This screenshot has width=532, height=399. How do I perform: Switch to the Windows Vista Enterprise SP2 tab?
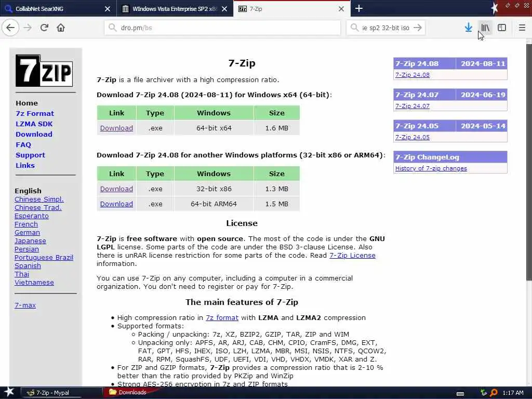tap(175, 8)
